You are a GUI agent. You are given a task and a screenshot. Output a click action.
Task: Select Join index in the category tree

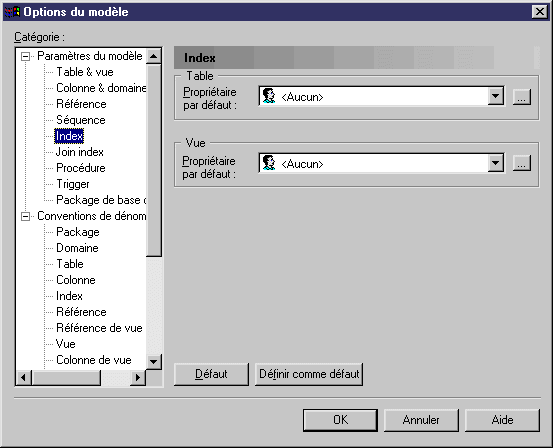(80, 152)
